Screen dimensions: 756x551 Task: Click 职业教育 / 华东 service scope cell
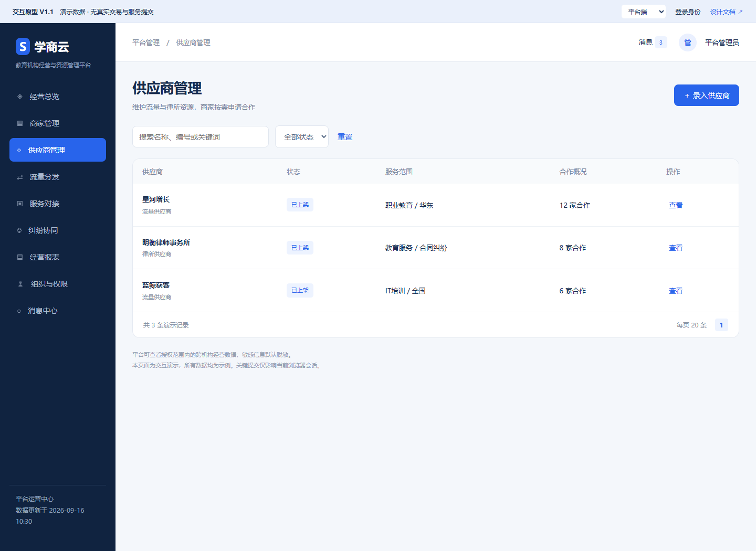point(409,205)
